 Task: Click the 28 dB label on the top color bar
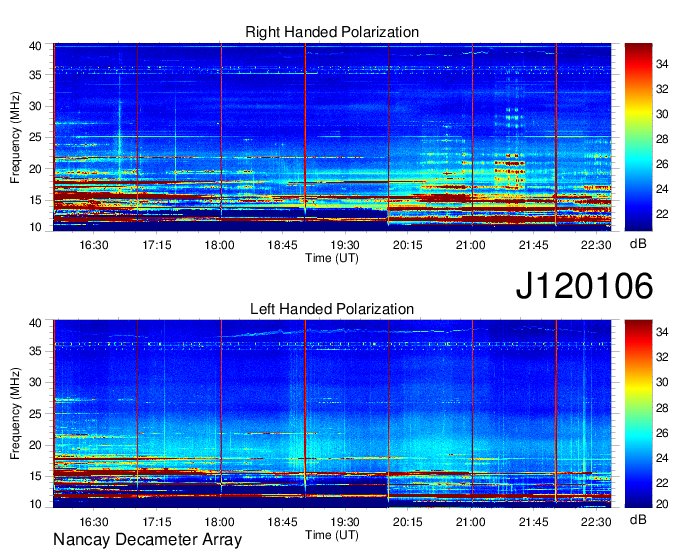click(662, 139)
